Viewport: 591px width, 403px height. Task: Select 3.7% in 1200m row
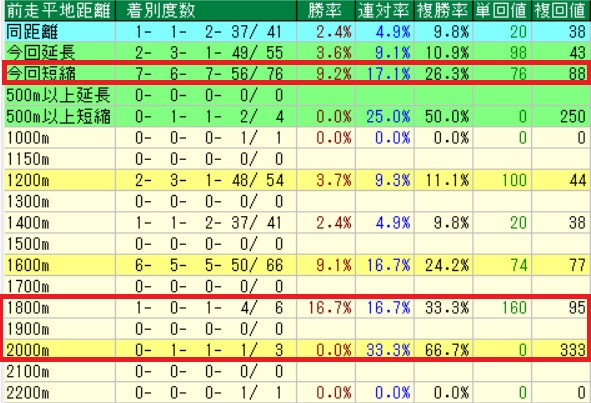(x=334, y=181)
